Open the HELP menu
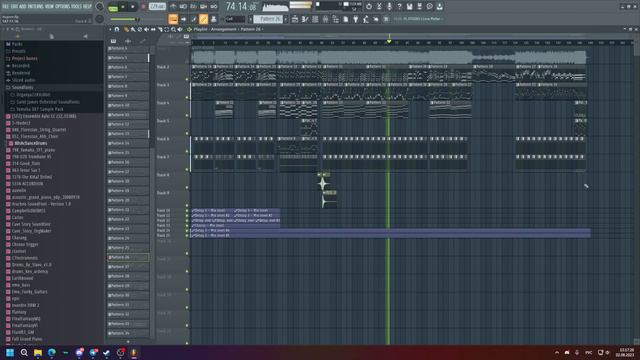Image resolution: width=640 pixels, height=360 pixels. click(x=87, y=7)
